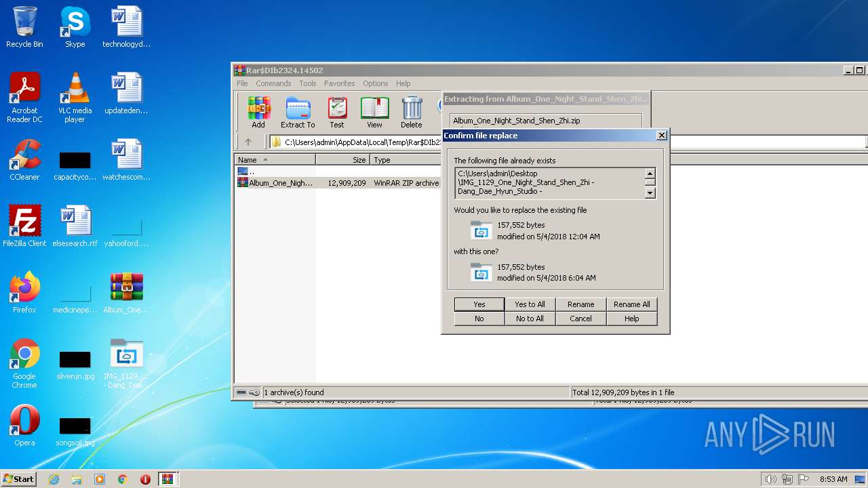Click the Windows Start button
The height and width of the screenshot is (488, 868).
(19, 479)
